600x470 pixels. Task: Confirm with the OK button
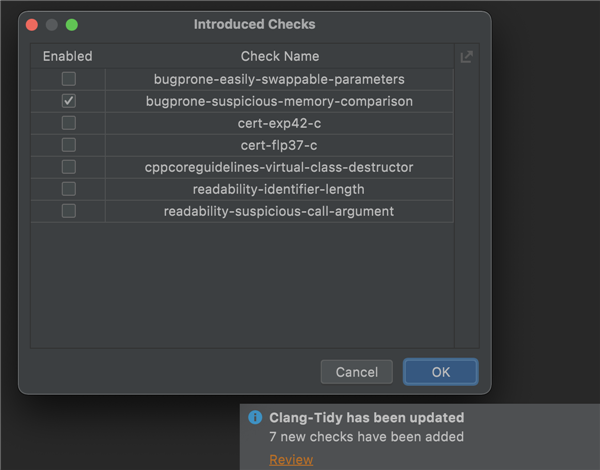(x=440, y=372)
